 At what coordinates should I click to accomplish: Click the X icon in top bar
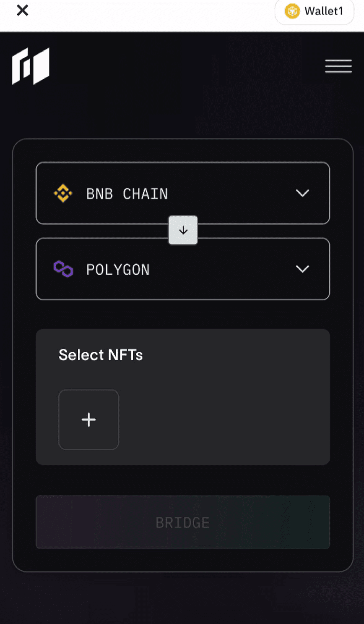pos(22,10)
